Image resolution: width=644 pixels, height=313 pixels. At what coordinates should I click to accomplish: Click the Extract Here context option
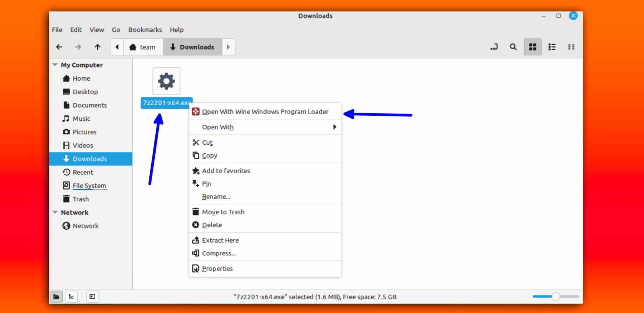click(220, 240)
